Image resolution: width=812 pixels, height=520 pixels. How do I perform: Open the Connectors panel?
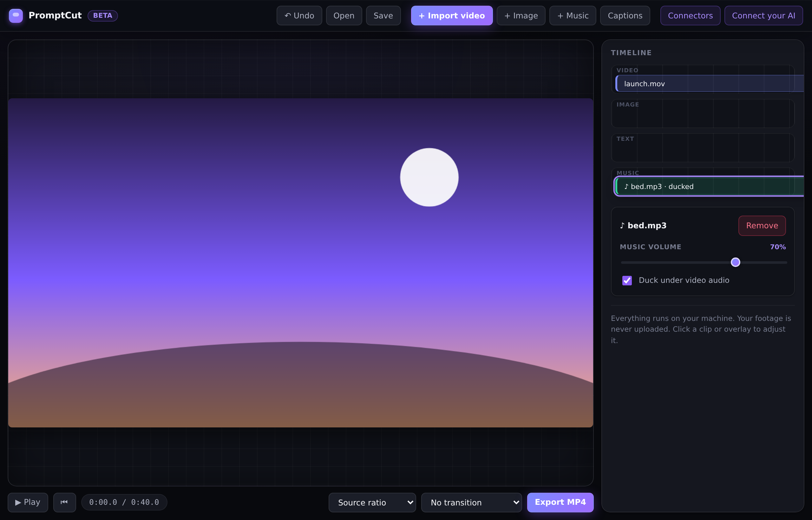click(691, 16)
